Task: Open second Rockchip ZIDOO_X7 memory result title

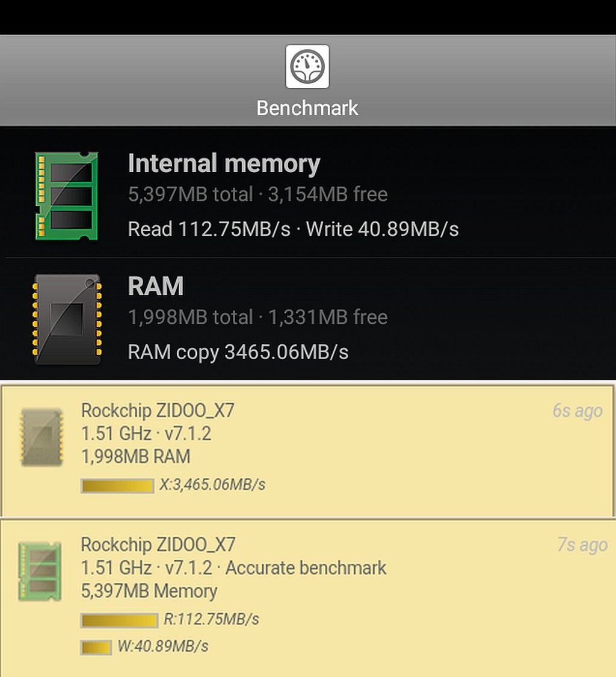Action: click(158, 545)
